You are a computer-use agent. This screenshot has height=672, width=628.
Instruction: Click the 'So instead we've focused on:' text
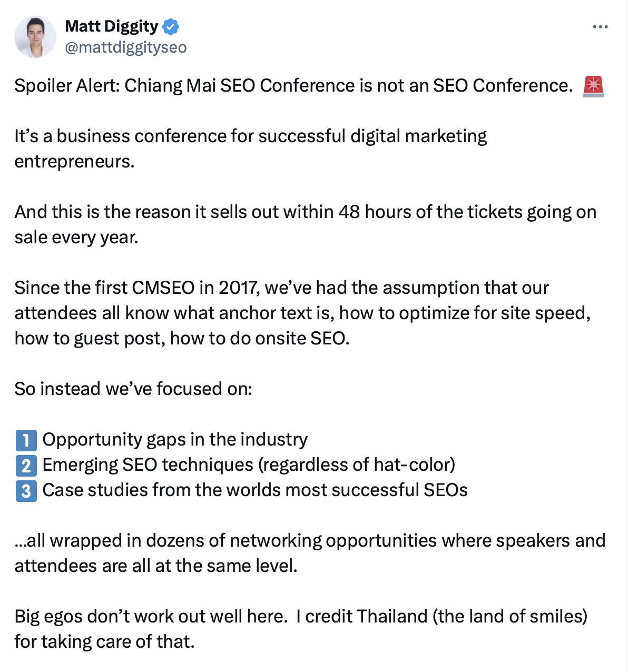[133, 389]
